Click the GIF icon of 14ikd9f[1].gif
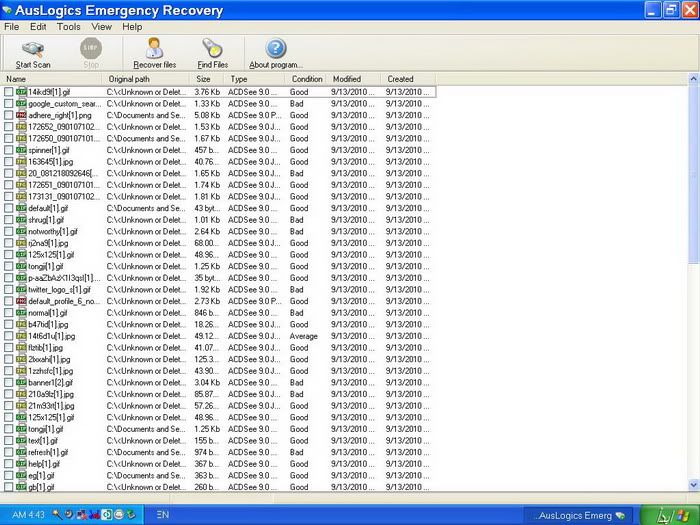Screen dimensions: 700x525 click(x=21, y=92)
